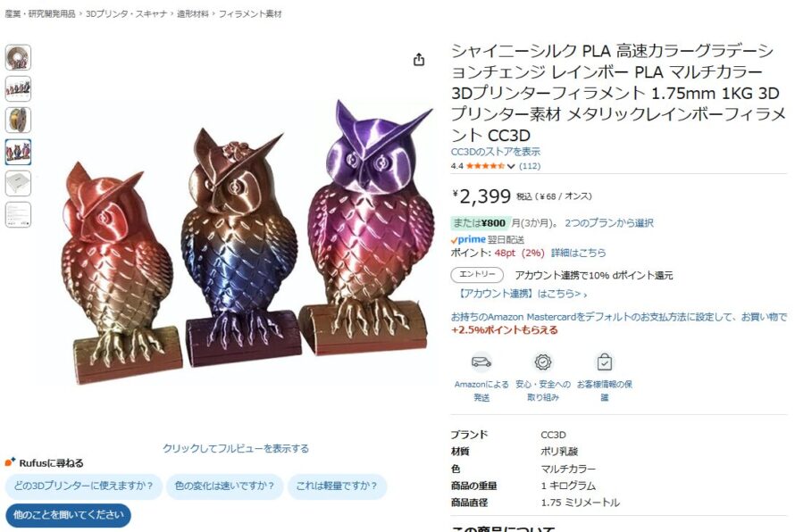Screen dimensions: 795x532
Task: Click the お客様情報の保護 bag icon
Action: (605, 362)
